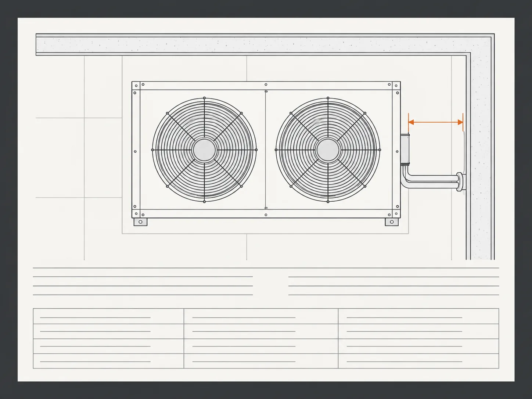Select the pipe elbow below the junction box
The height and width of the screenshot is (399, 532).
pos(406,176)
